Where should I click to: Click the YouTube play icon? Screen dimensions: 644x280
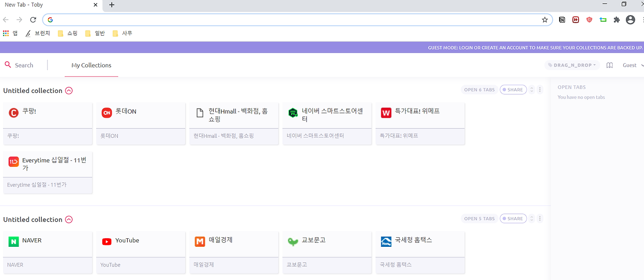107,242
